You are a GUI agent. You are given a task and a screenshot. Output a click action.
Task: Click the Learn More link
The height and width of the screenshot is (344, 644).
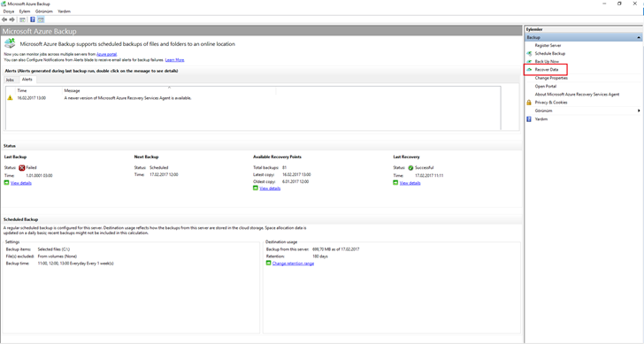point(174,60)
